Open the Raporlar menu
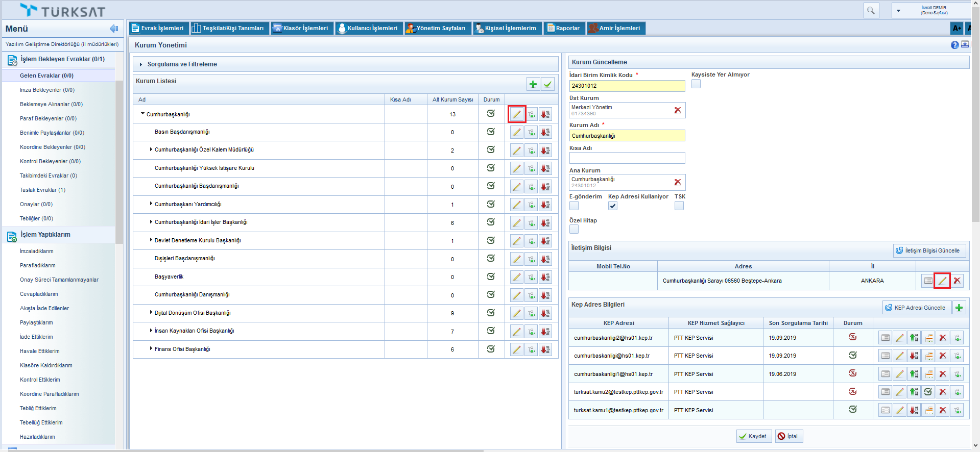Viewport: 980px width, 452px height. (x=564, y=28)
